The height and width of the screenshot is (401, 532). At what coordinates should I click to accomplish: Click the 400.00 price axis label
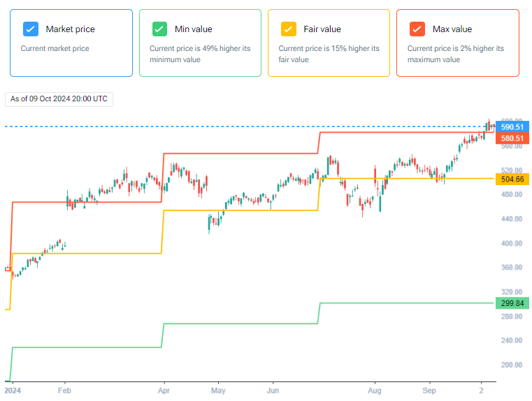tap(512, 243)
